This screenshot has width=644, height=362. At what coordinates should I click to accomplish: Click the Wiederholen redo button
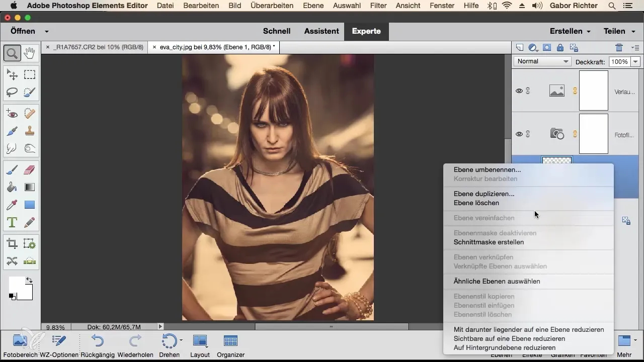[x=135, y=345]
